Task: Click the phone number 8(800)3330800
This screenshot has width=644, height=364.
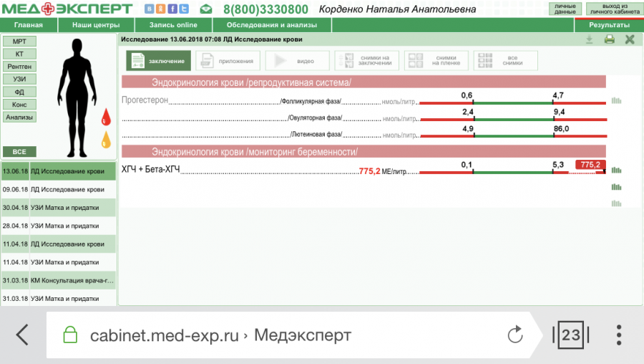Action: pyautogui.click(x=265, y=9)
